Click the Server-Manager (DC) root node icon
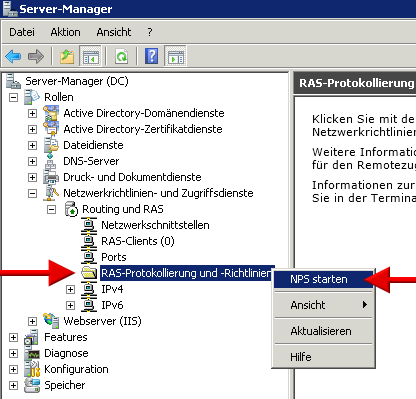Image resolution: width=416 pixels, height=399 pixels. [13, 81]
